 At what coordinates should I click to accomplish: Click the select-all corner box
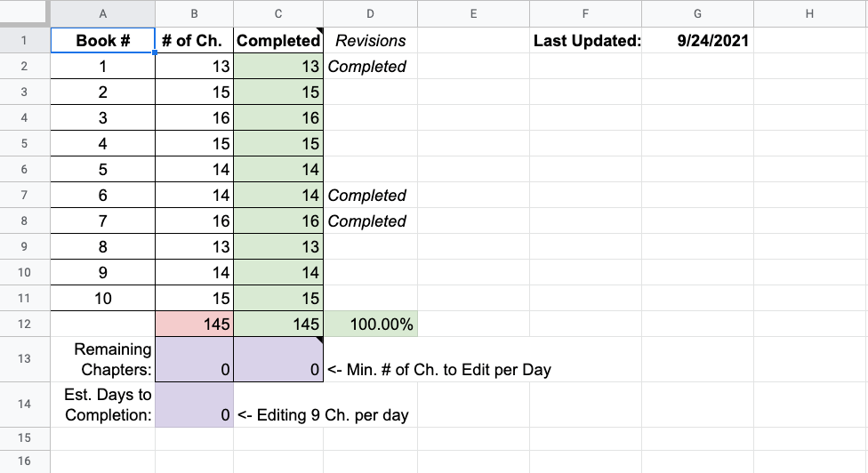(x=24, y=13)
